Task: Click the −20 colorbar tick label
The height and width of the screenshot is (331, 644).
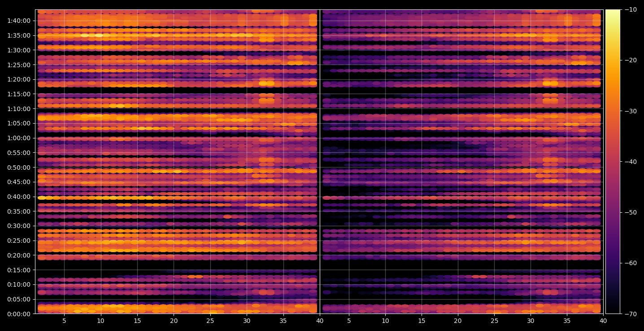Action: click(x=630, y=60)
